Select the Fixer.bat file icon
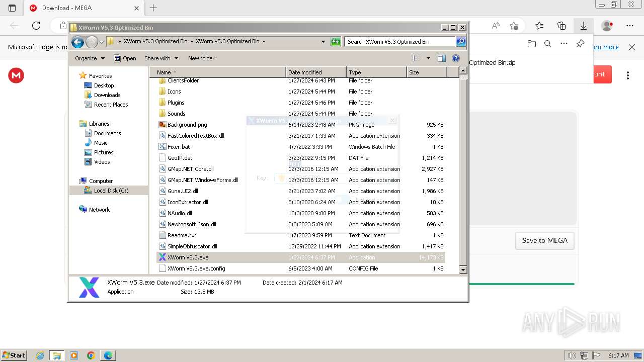The height and width of the screenshot is (362, 644). coord(162,147)
